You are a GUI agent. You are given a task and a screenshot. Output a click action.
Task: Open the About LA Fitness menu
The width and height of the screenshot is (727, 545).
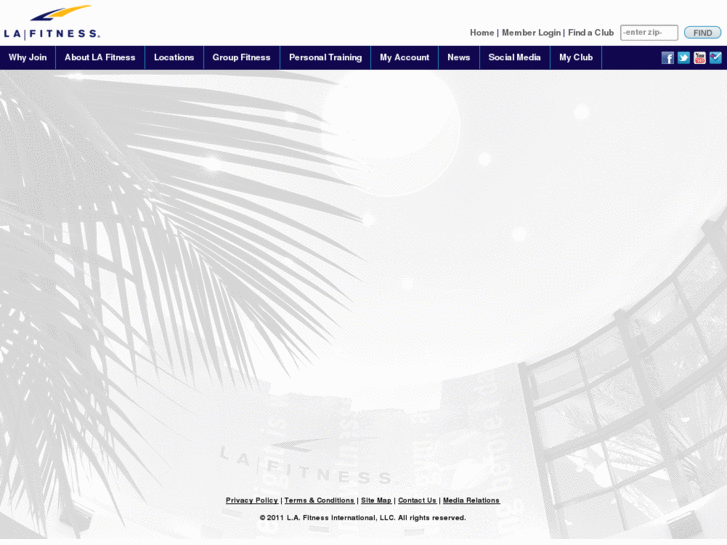pyautogui.click(x=100, y=58)
